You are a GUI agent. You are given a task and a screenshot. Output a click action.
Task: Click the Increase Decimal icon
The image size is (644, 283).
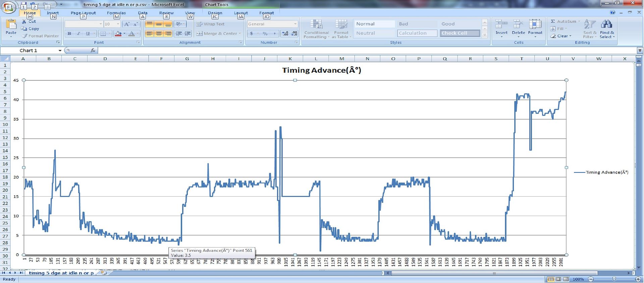[285, 33]
